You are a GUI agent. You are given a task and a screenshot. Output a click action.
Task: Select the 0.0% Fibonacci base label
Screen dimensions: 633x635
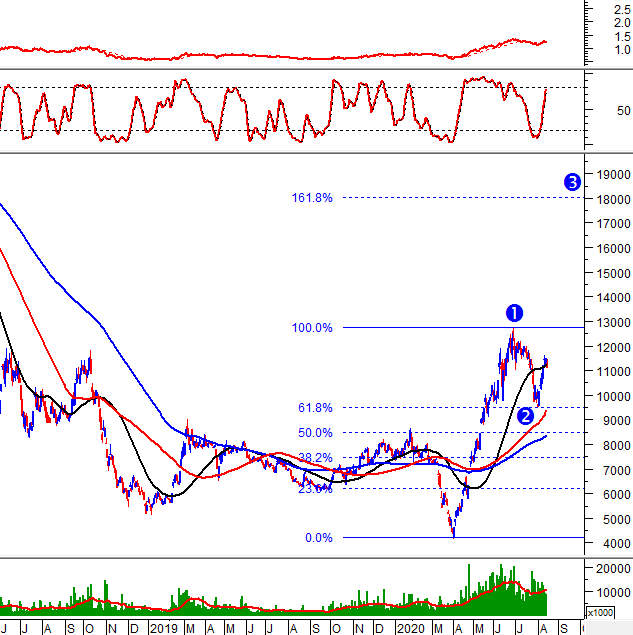point(319,538)
